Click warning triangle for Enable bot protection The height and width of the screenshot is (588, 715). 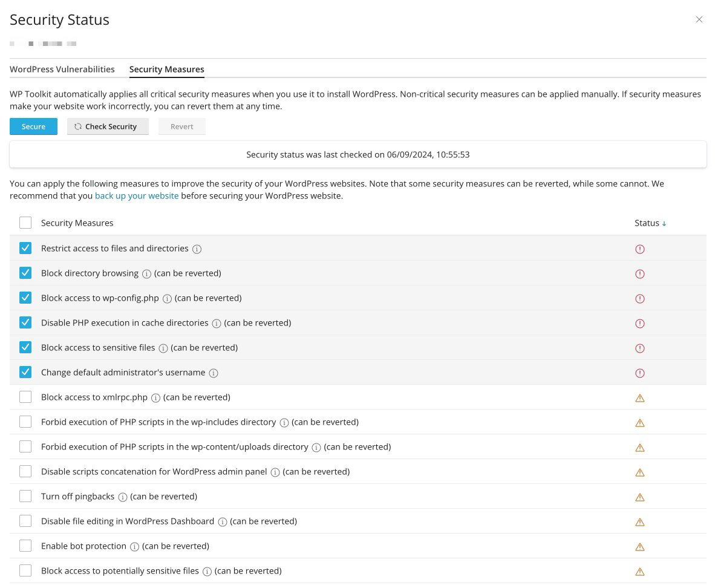[x=640, y=547]
